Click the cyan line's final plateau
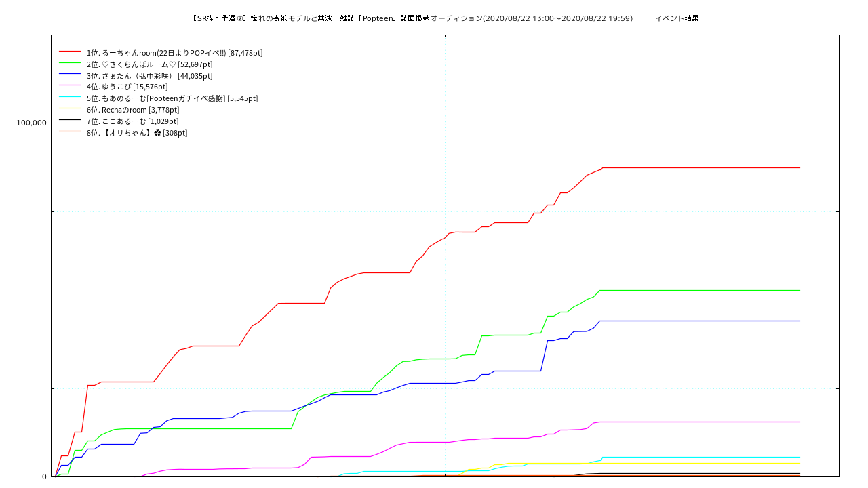 click(x=701, y=457)
